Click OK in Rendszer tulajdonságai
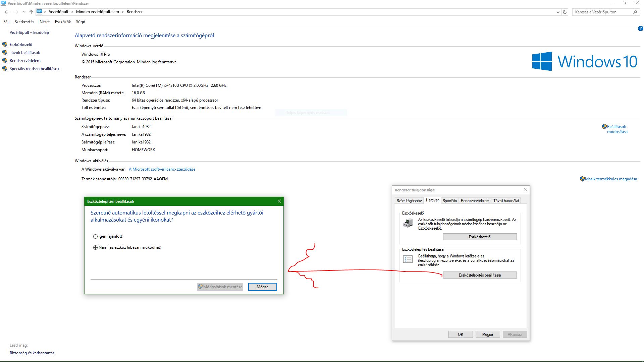644x362 pixels. pos(461,335)
